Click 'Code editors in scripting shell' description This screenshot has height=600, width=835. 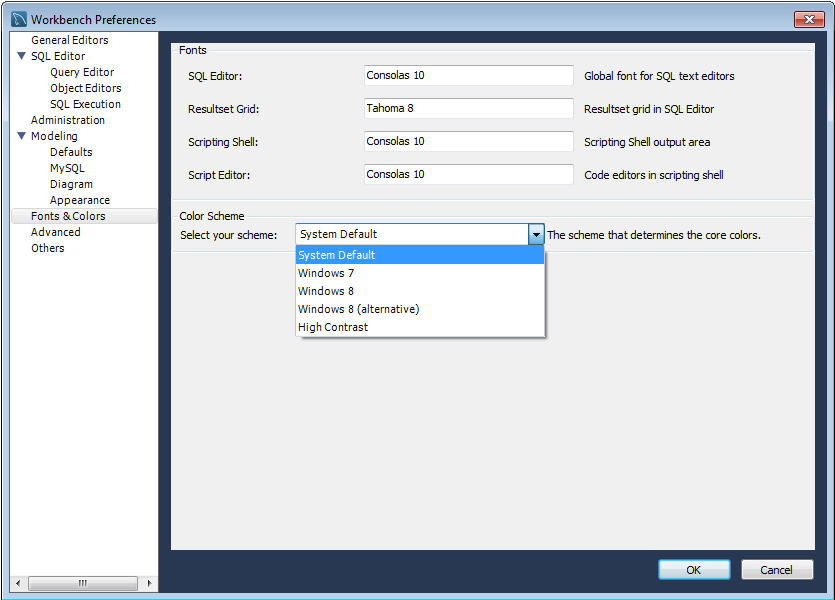[x=654, y=175]
